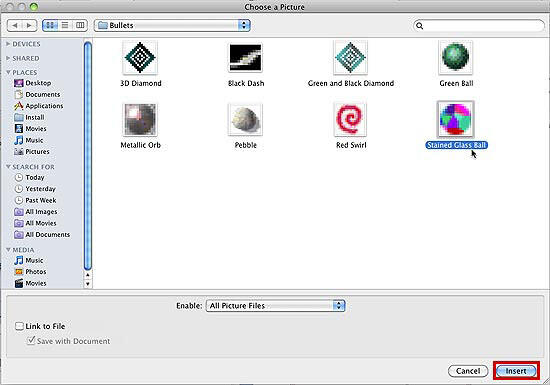
Task: Select the Red Swirl bullet image
Action: 350,119
